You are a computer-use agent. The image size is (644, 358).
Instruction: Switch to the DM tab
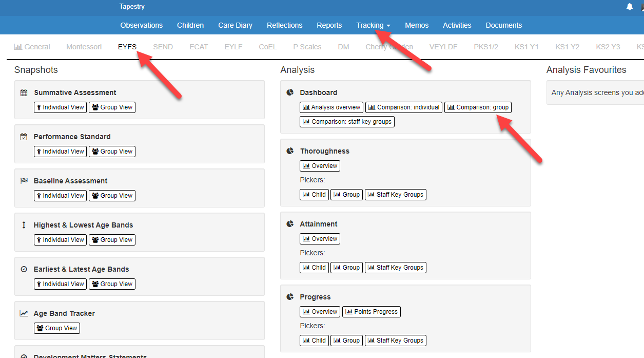pyautogui.click(x=344, y=47)
